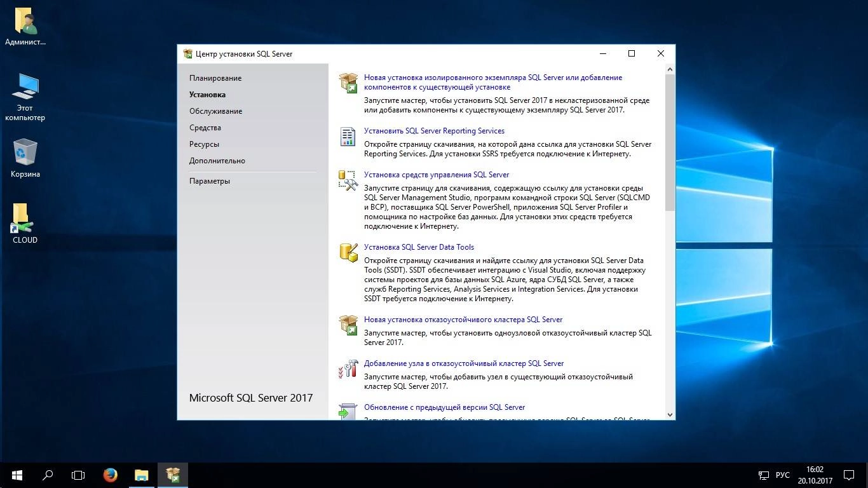
Task: Open the Администратор folder on desktop
Action: (x=25, y=27)
